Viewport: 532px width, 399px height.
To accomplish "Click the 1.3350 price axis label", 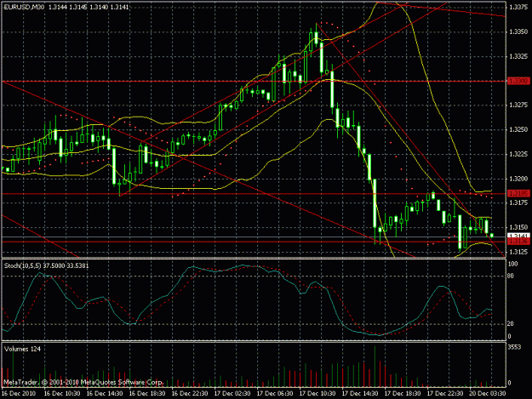I will (518, 31).
